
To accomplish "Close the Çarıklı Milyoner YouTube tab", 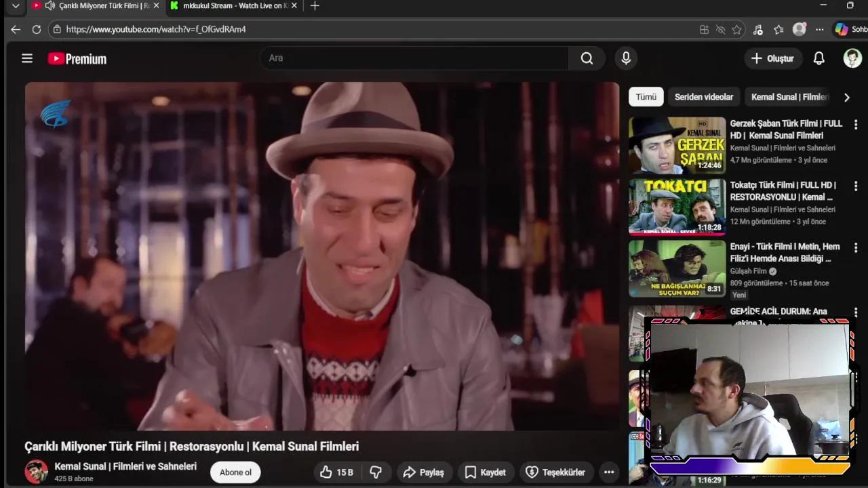I will click(x=157, y=5).
